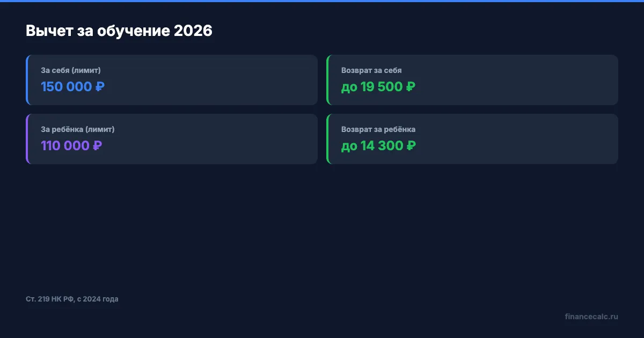Image resolution: width=644 pixels, height=338 pixels.
Task: Click the purple ruble sign after 110 000
Action: click(x=97, y=146)
